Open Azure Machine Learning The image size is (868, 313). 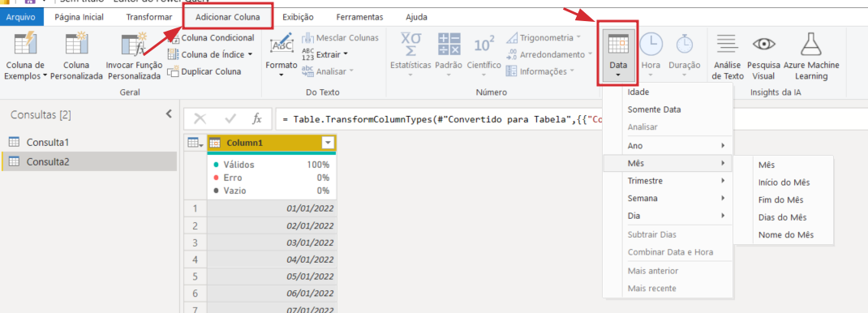811,57
